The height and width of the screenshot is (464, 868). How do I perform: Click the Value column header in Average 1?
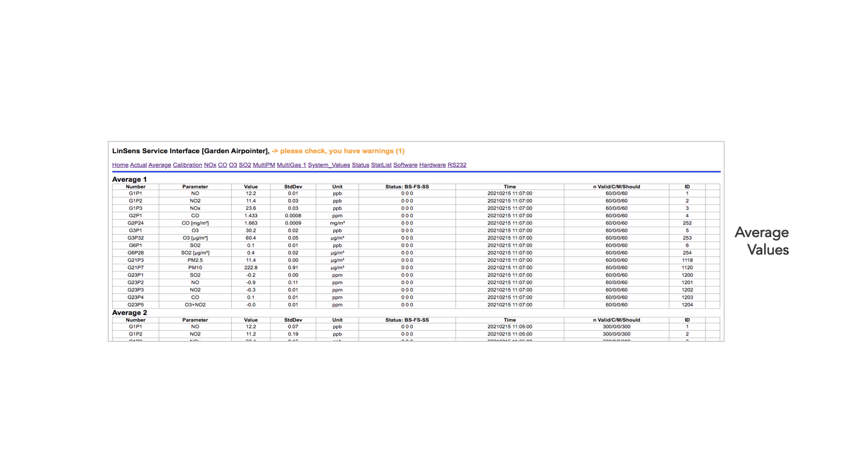251,186
